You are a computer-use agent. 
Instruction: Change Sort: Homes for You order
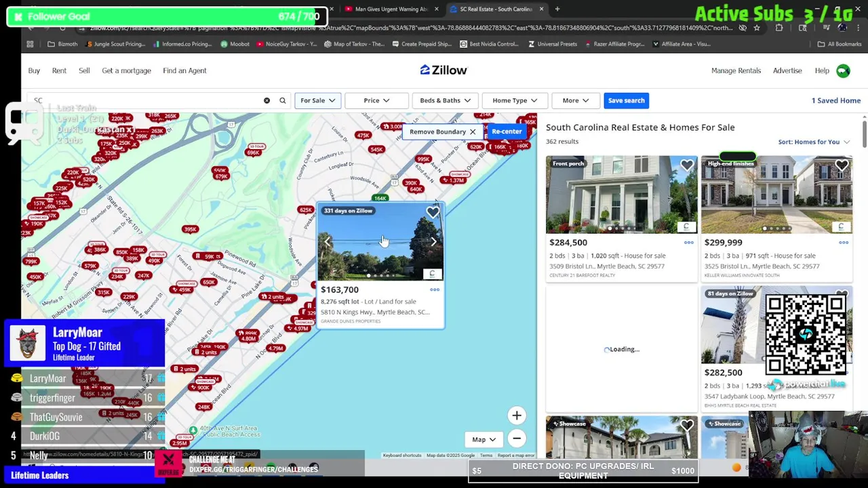tap(814, 142)
